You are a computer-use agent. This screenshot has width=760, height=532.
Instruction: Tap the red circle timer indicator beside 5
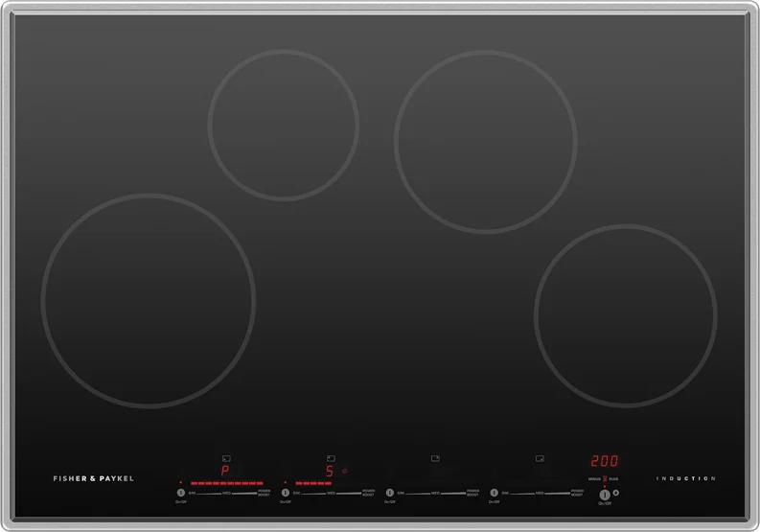coord(345,471)
